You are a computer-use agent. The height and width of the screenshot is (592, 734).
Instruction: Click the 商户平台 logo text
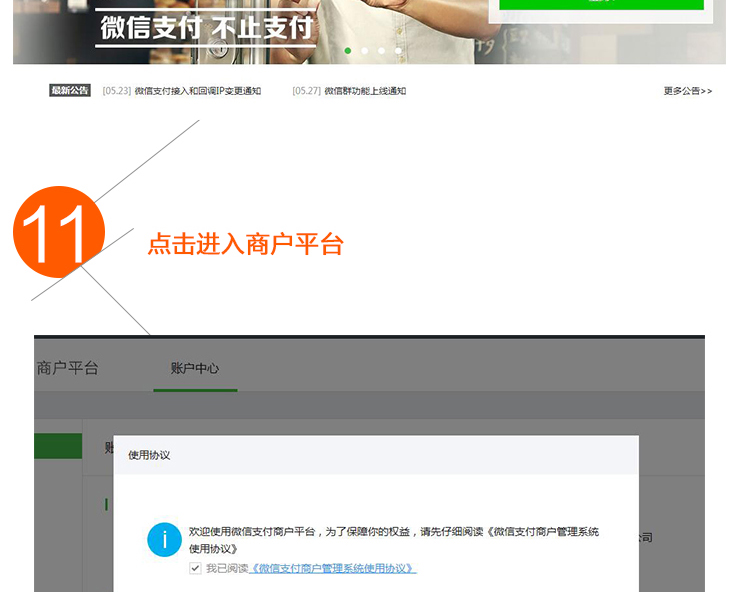pos(67,368)
